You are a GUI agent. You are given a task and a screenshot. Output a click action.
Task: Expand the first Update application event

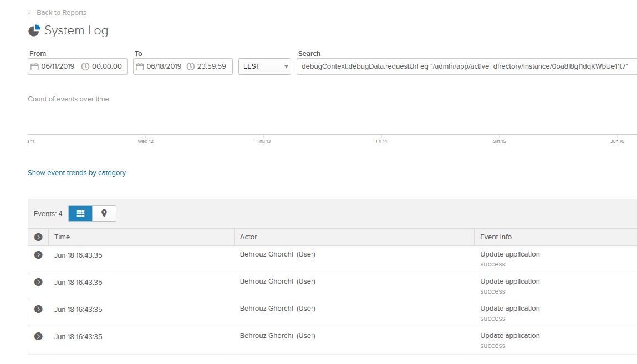[38, 255]
